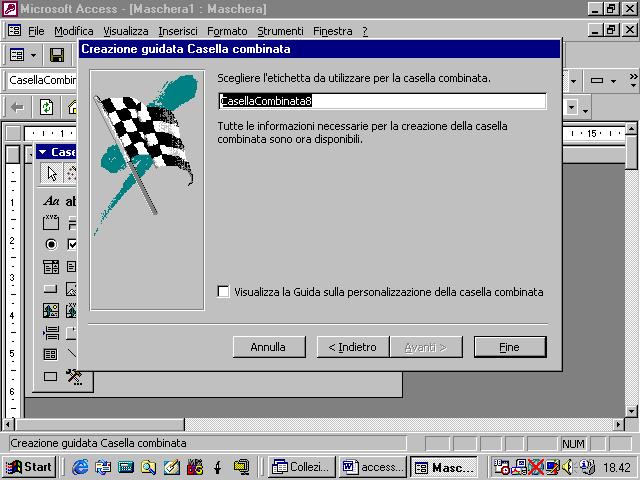
Task: Select the Tab Control tool
Action: pyautogui.click(x=72, y=333)
